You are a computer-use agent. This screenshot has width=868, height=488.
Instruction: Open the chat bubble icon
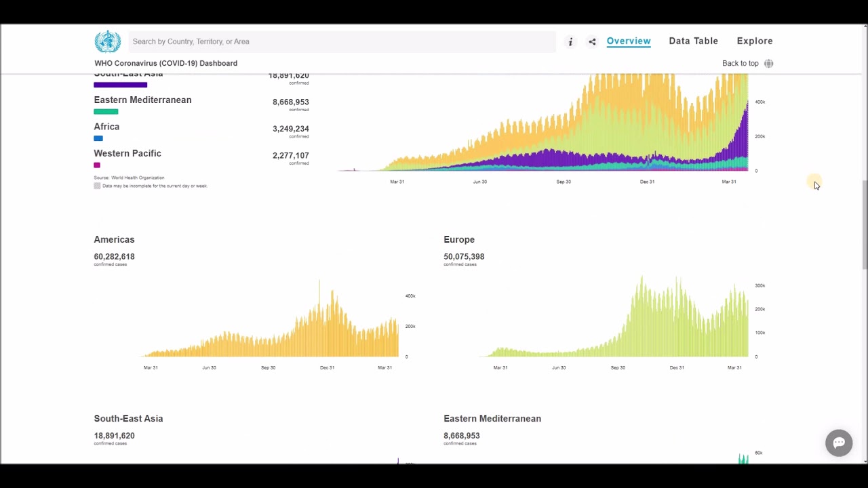[x=839, y=443]
